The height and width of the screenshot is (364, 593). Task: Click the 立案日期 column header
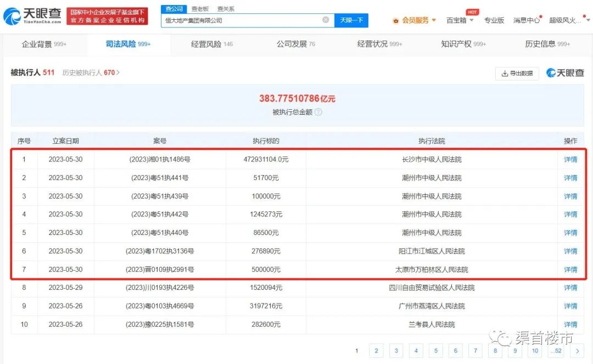pos(65,141)
